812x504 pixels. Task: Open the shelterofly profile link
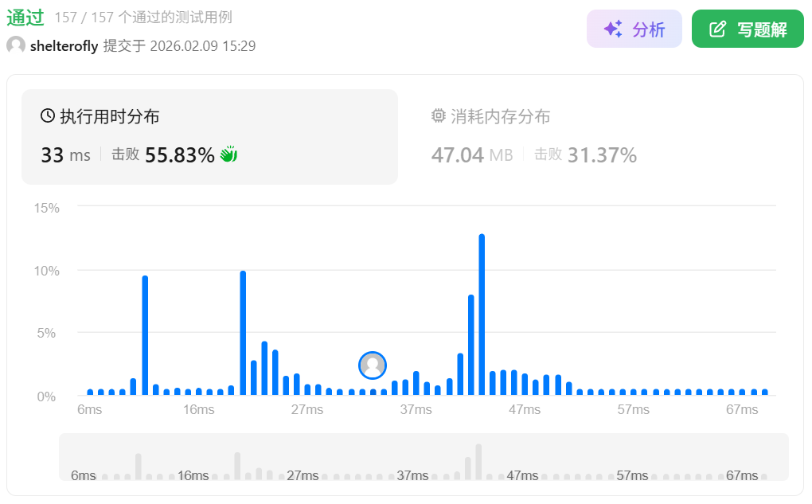64,46
